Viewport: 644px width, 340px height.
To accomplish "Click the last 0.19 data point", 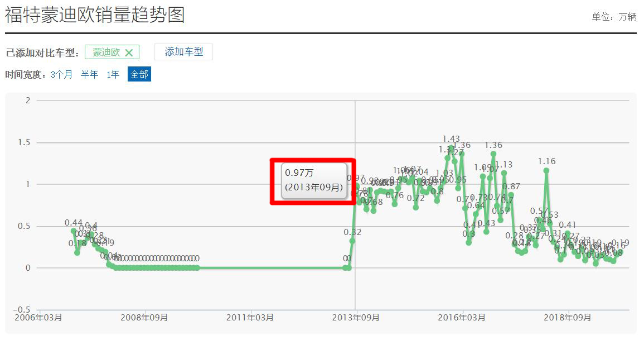I will click(620, 252).
